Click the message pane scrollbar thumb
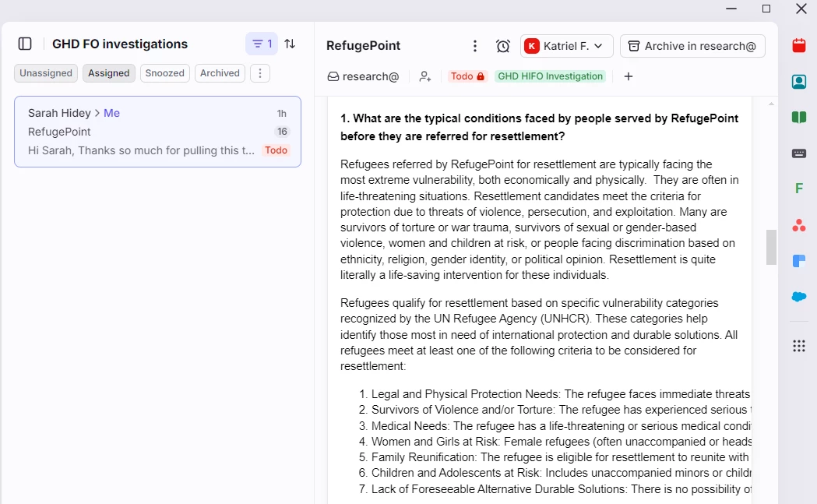This screenshot has height=504, width=817. (771, 248)
